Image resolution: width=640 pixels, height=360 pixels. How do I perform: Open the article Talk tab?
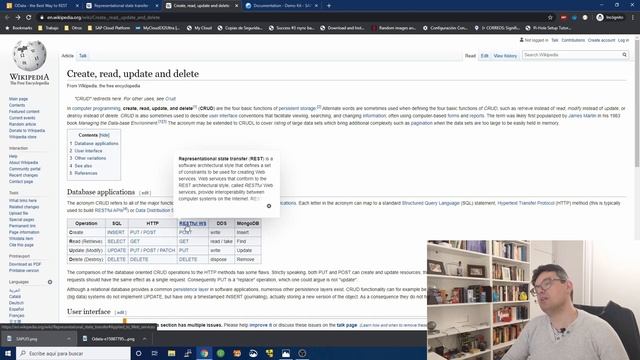click(83, 56)
